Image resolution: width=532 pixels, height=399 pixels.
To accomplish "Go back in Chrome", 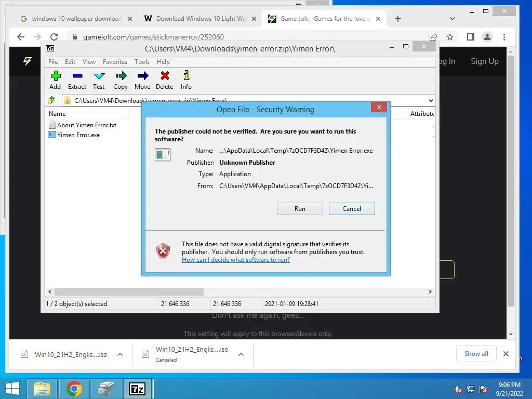I will (21, 37).
